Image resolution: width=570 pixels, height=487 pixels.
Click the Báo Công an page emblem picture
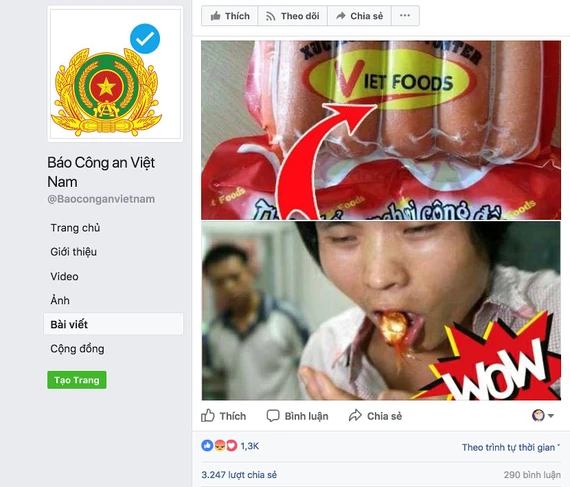coord(115,75)
